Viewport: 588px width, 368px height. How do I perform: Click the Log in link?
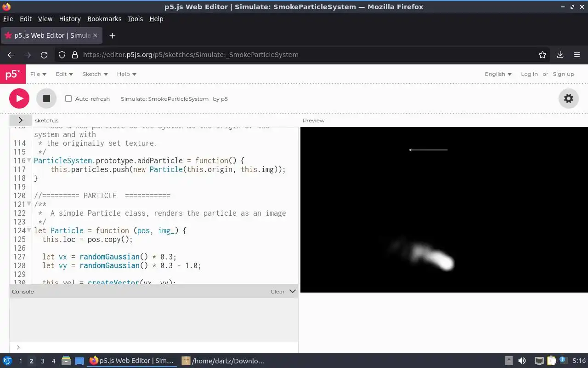click(529, 74)
